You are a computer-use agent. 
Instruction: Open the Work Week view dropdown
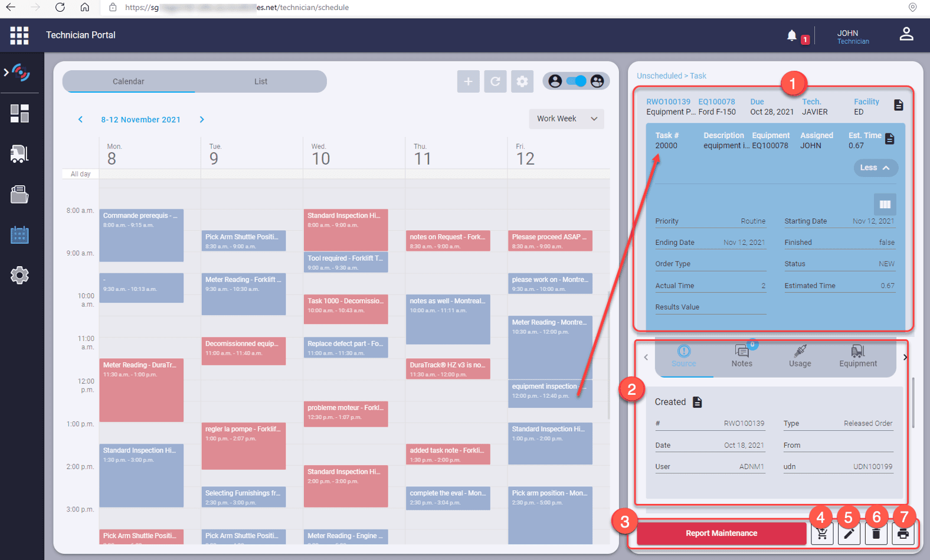566,119
